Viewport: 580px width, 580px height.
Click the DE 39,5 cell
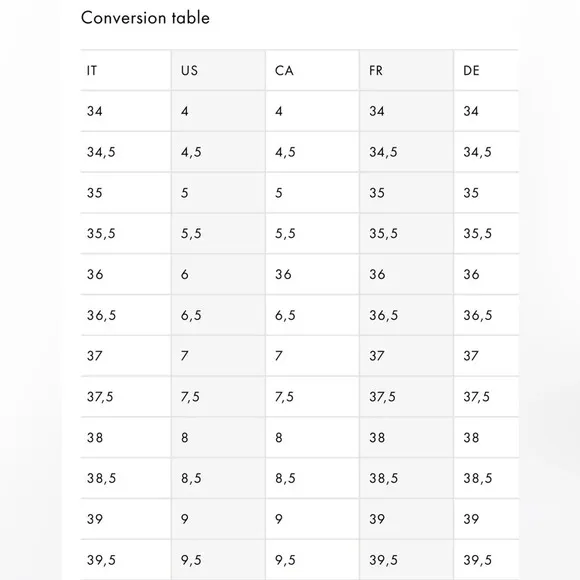[486, 560]
